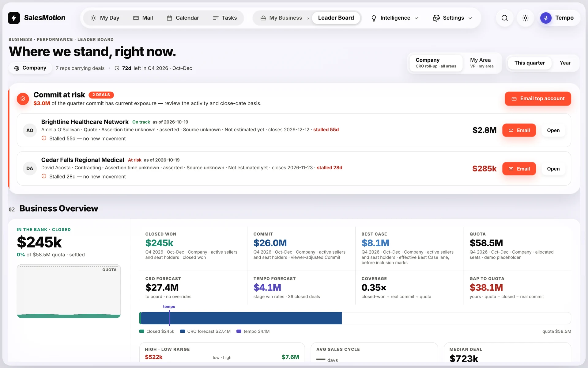The image size is (588, 368).
Task: Click the $38.1M Gap to Quota value
Action: [486, 287]
